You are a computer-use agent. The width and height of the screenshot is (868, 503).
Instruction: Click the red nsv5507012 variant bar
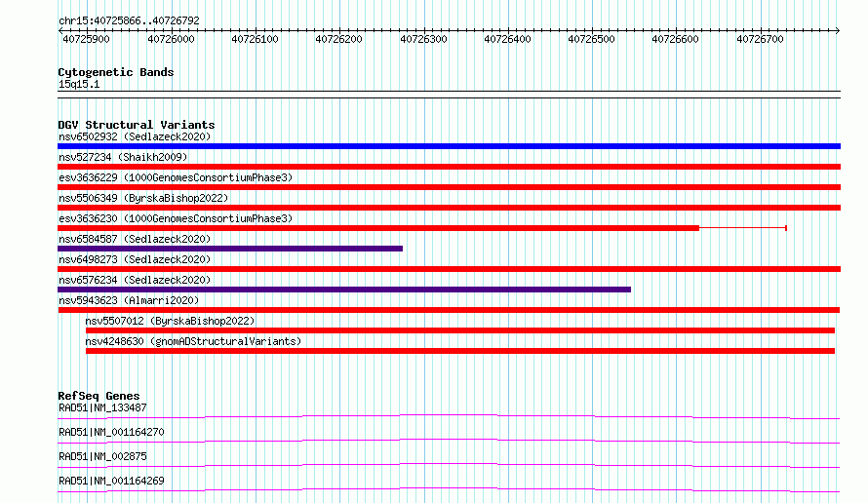pos(460,330)
